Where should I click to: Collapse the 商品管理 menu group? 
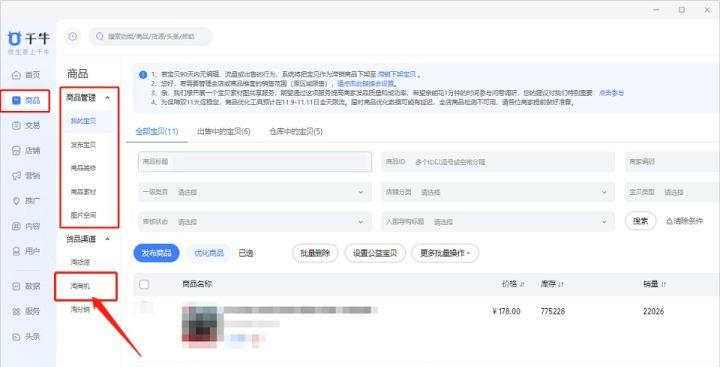(x=107, y=98)
